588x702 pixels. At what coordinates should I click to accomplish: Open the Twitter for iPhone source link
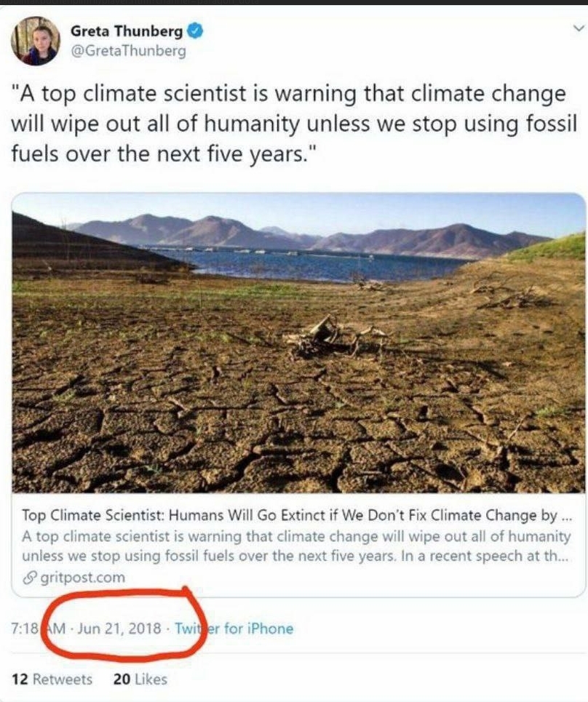click(x=234, y=629)
